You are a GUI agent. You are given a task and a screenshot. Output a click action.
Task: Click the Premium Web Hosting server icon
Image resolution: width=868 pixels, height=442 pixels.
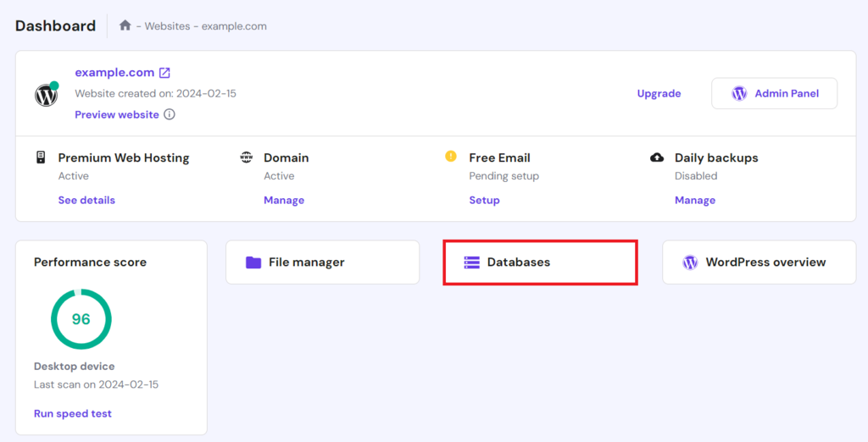coord(40,157)
